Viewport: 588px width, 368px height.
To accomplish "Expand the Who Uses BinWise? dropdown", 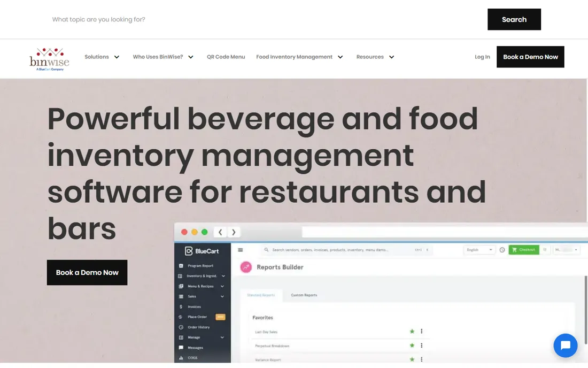I will [x=163, y=57].
